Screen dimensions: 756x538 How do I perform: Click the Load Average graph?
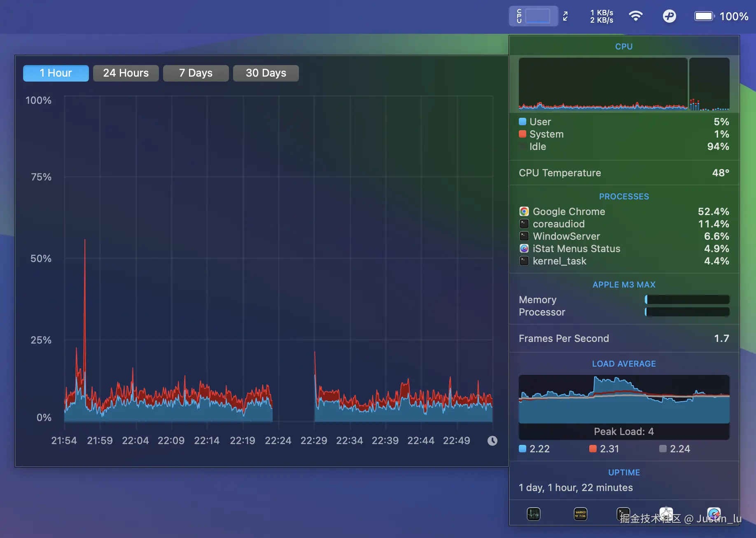pyautogui.click(x=624, y=399)
